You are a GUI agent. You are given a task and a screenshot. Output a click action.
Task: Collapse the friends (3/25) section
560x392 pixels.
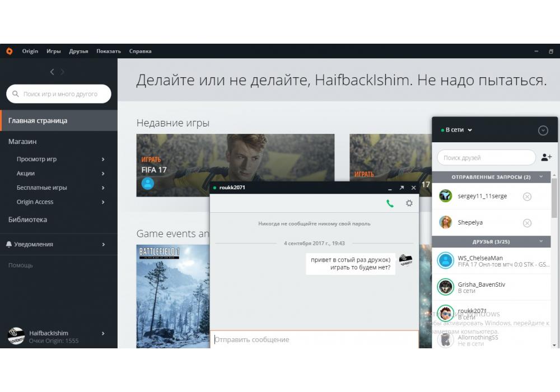click(x=541, y=241)
